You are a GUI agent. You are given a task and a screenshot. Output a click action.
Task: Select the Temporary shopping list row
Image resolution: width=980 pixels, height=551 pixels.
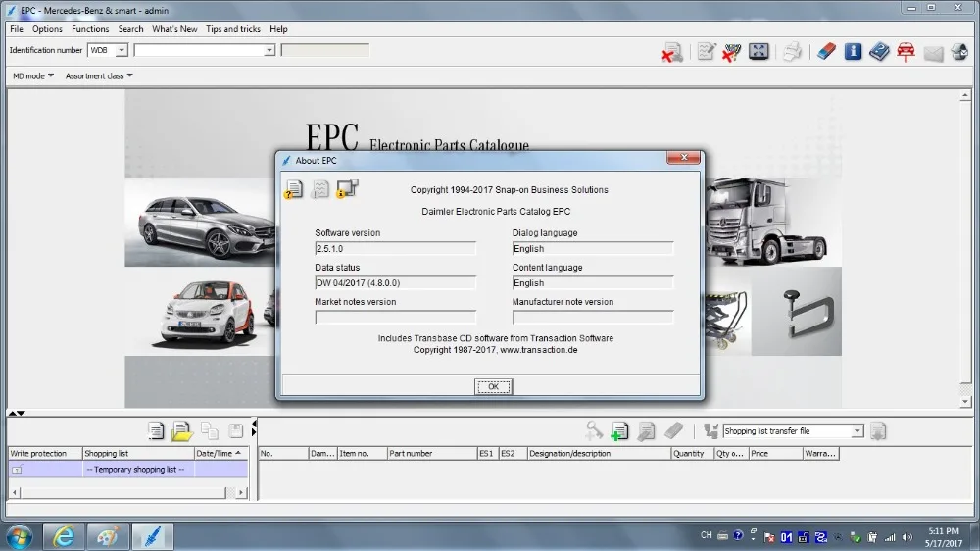[128, 469]
